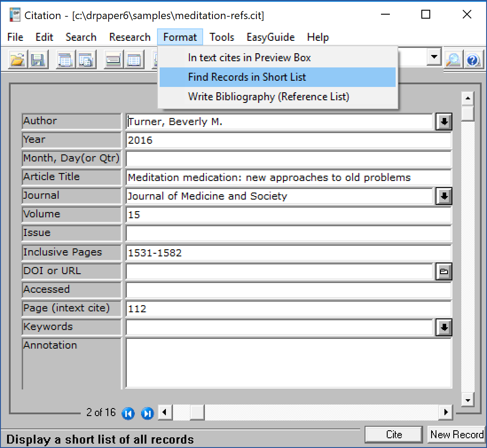Click the horizontal record scrollbar thumb
Image resolution: width=487 pixels, height=448 pixels.
click(x=197, y=413)
